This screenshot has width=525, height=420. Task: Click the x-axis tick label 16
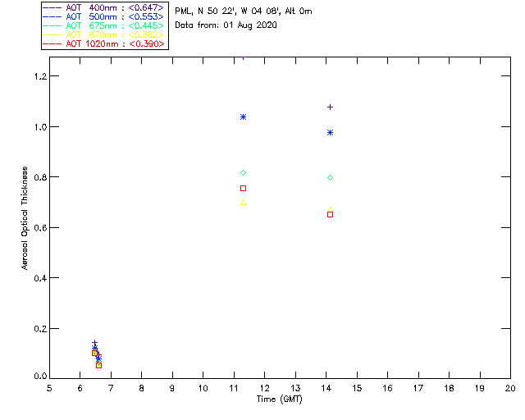click(x=387, y=388)
